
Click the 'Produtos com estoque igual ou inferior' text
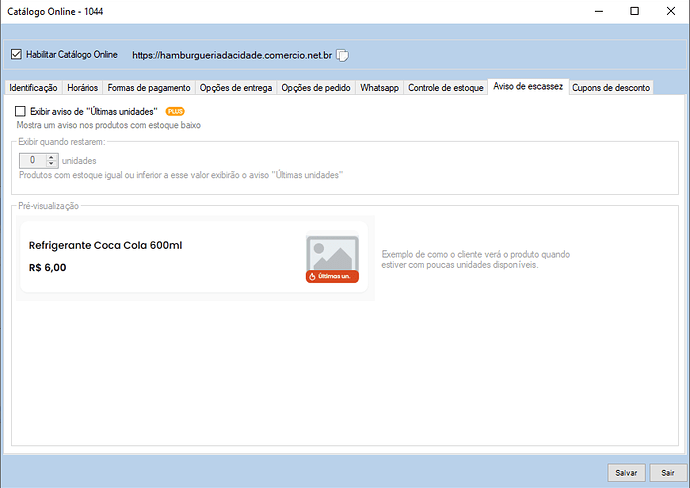[x=181, y=175]
